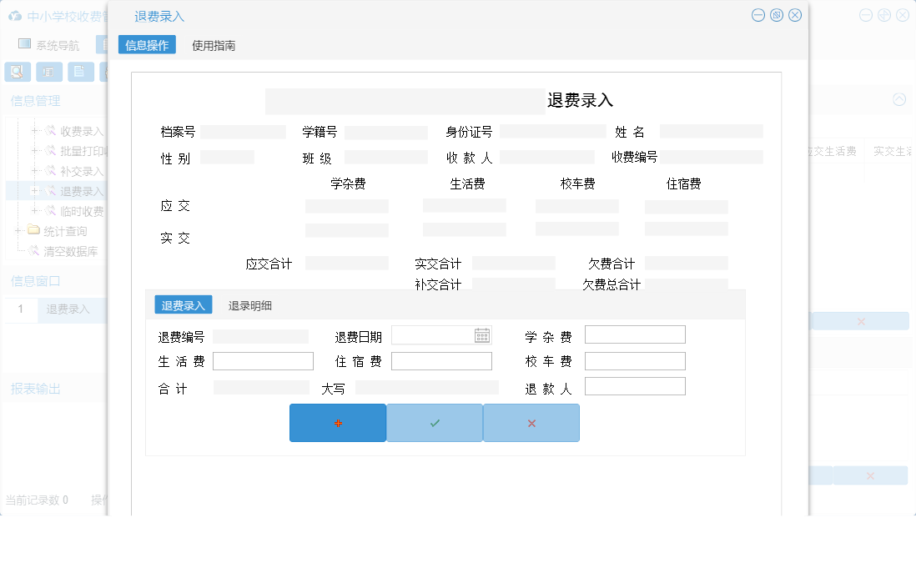The height and width of the screenshot is (588, 916).
Task: Select the 收费录入 icon in the sidebar tree
Action: (x=52, y=131)
